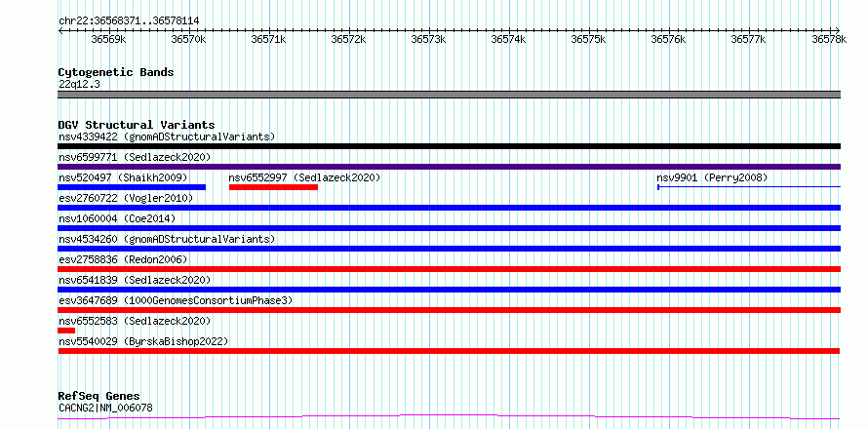Click the gray 22q12.3 cytogenetic band bar

click(449, 95)
